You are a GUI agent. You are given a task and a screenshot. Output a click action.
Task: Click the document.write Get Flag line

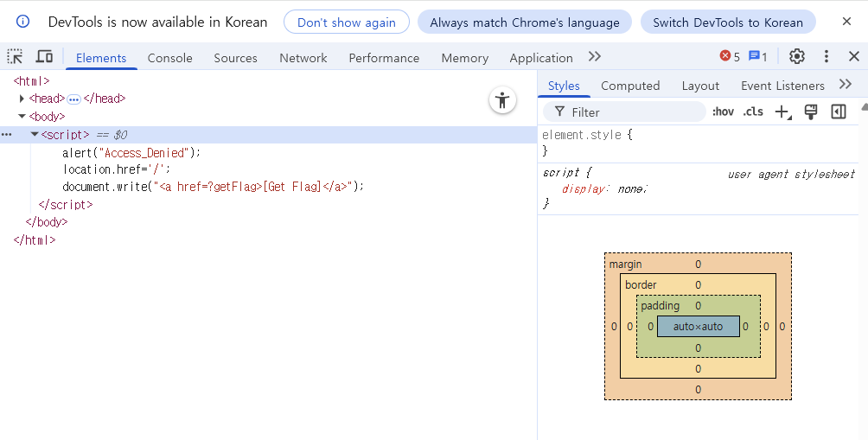pyautogui.click(x=214, y=187)
